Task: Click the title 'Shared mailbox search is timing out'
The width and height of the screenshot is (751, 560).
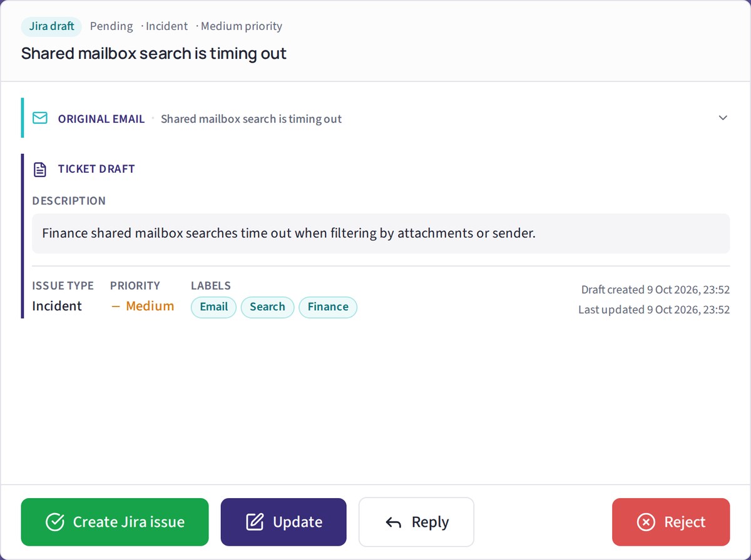Action: coord(154,53)
